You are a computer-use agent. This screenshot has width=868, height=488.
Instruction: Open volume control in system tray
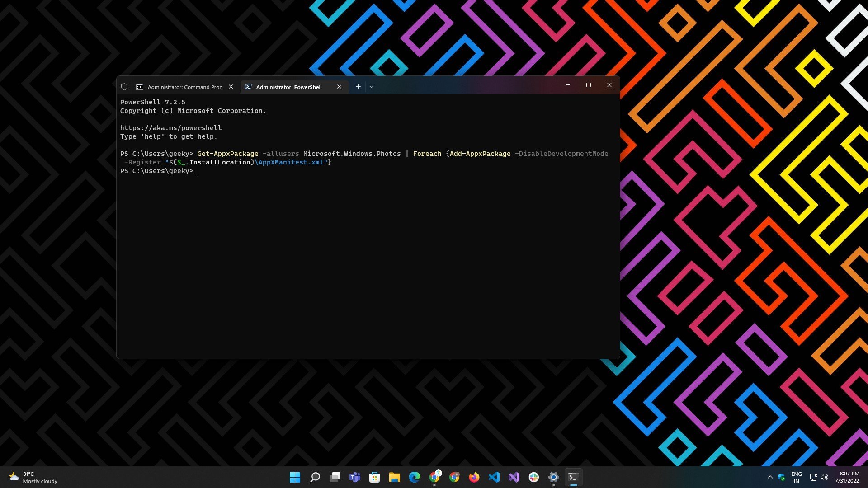tap(825, 477)
